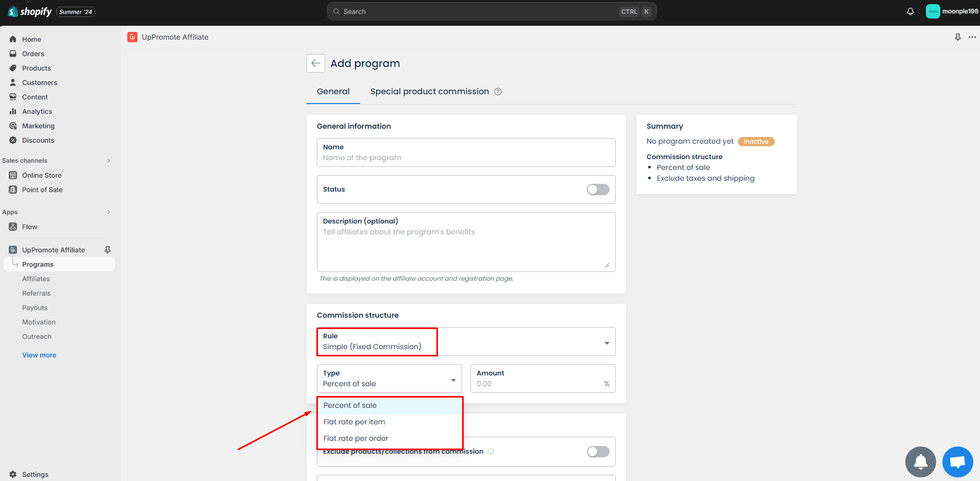
Task: Open the Referrals subpage
Action: click(36, 293)
